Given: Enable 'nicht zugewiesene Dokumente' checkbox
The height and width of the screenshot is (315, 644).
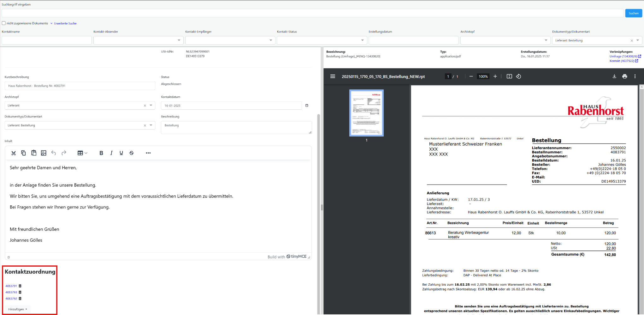Looking at the screenshot, I should point(4,23).
